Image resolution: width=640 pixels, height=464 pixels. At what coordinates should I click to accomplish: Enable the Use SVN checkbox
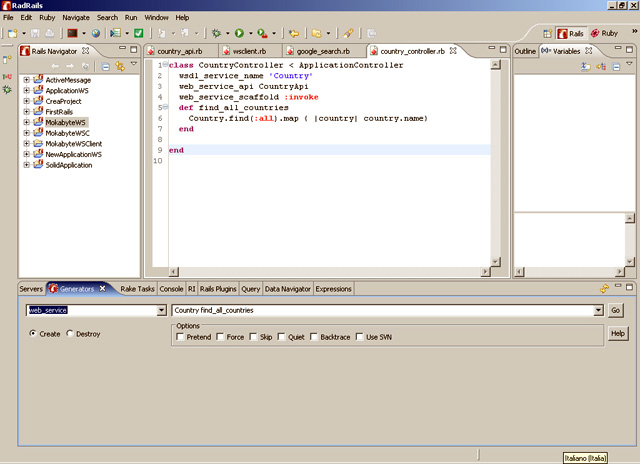(359, 337)
